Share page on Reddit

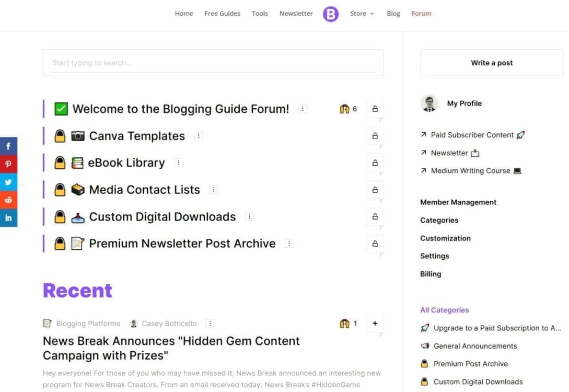(8, 200)
